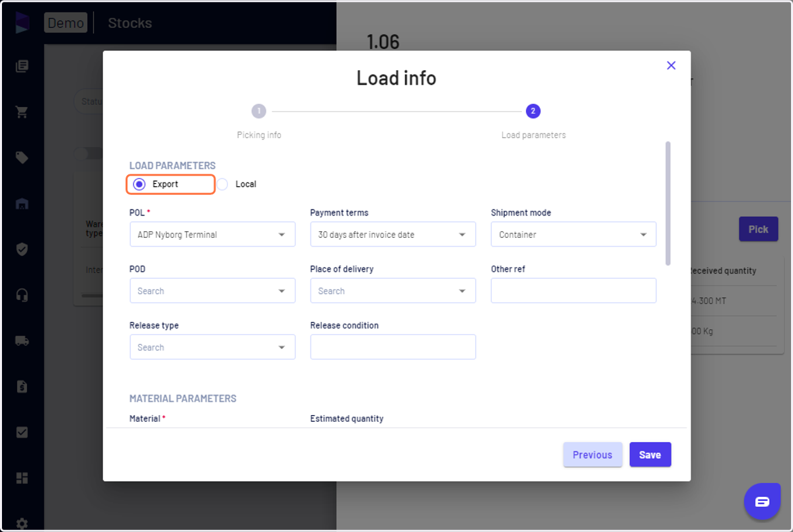This screenshot has width=793, height=532.
Task: Click the Load info dialog title
Action: pos(397,78)
